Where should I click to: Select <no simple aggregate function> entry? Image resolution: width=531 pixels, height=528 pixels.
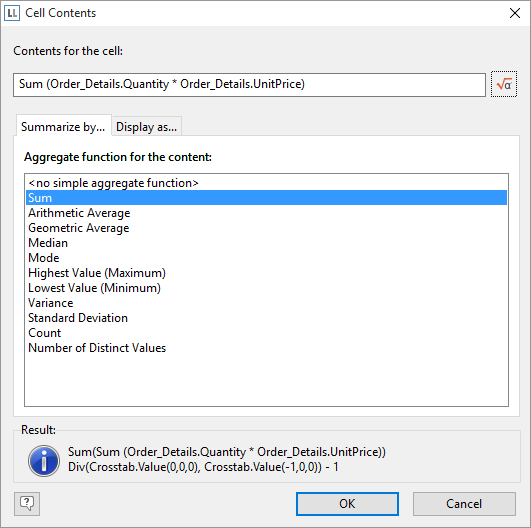pos(267,183)
